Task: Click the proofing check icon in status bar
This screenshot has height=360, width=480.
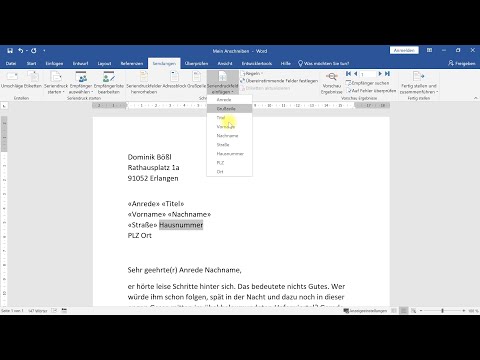Action: [54, 311]
